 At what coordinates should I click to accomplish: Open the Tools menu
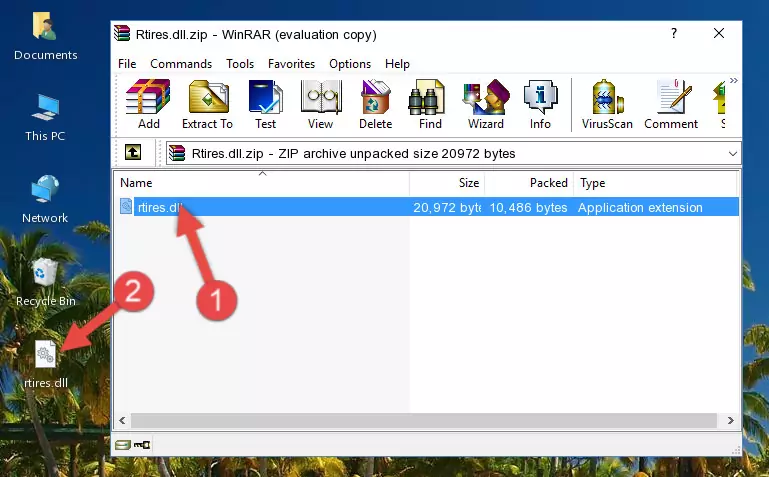240,64
